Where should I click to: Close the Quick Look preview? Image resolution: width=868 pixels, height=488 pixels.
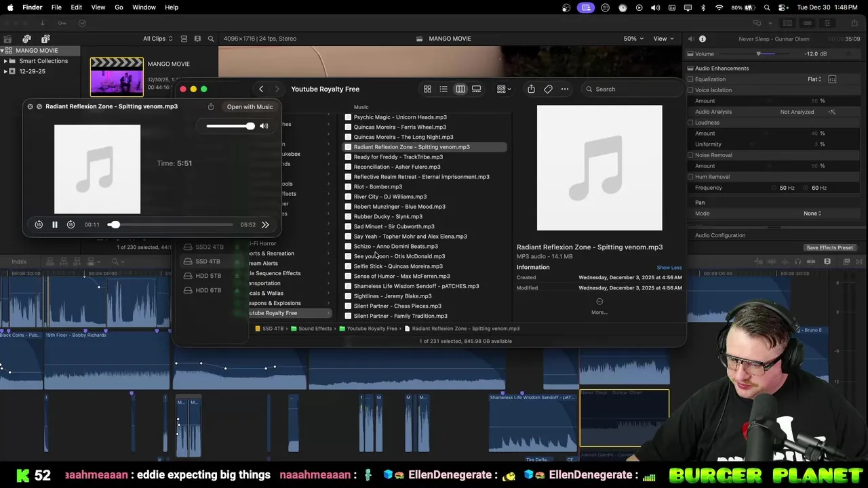coord(30,106)
